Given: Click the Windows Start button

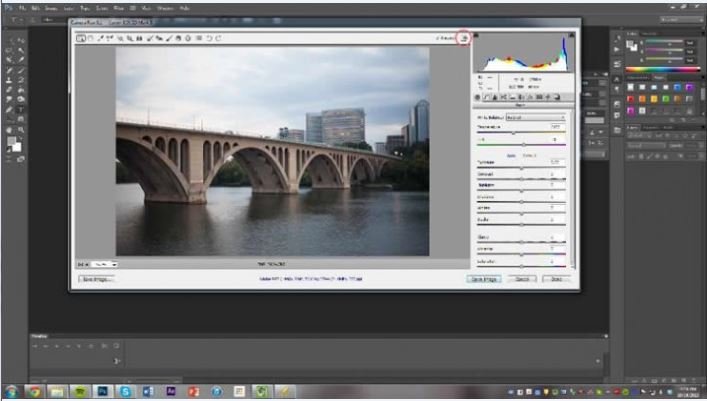Looking at the screenshot, I should (11, 392).
